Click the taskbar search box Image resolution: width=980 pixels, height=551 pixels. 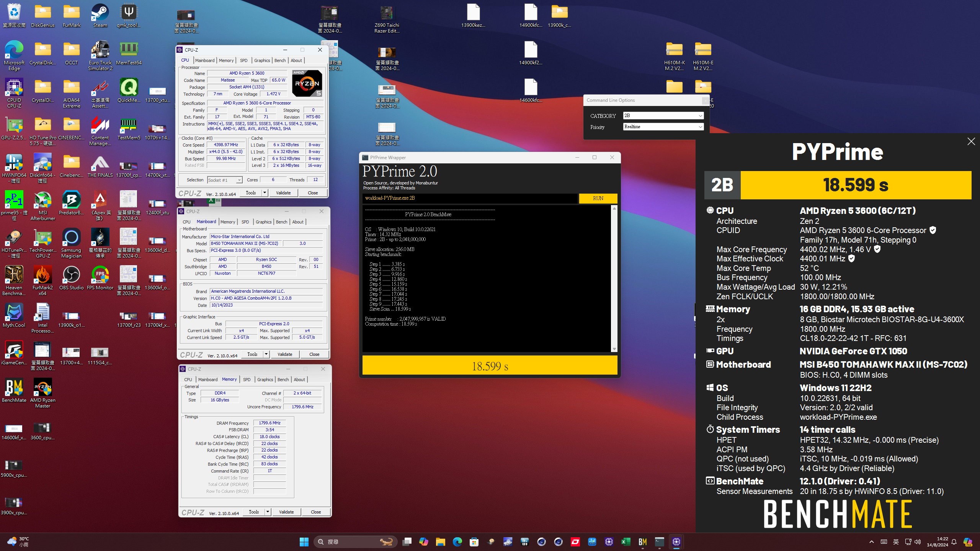[x=356, y=542]
